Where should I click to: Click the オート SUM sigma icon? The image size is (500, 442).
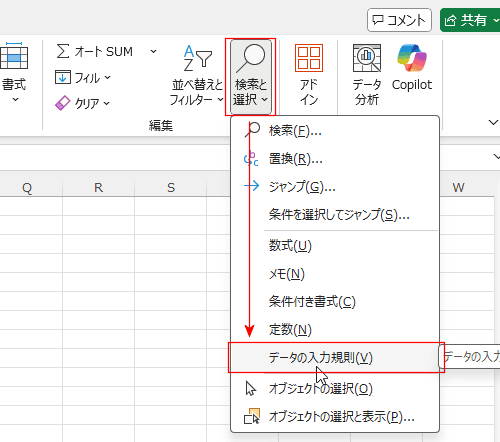63,51
